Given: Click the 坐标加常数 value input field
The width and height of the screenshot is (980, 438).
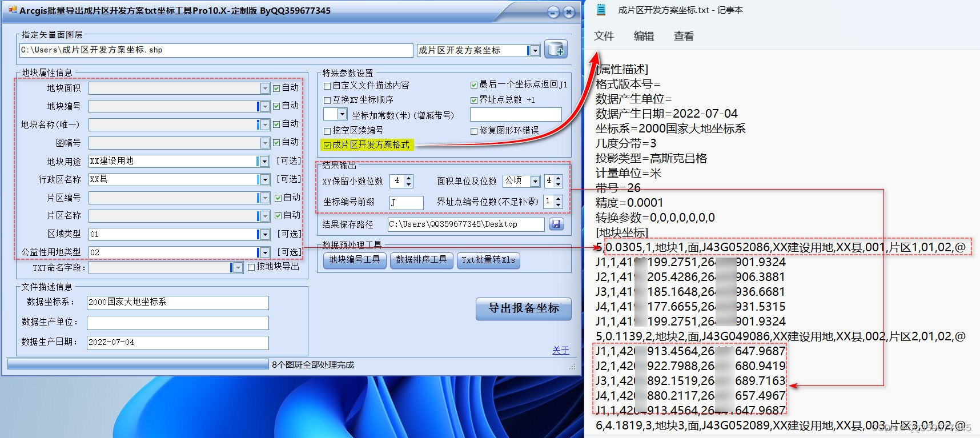Looking at the screenshot, I should point(516,114).
